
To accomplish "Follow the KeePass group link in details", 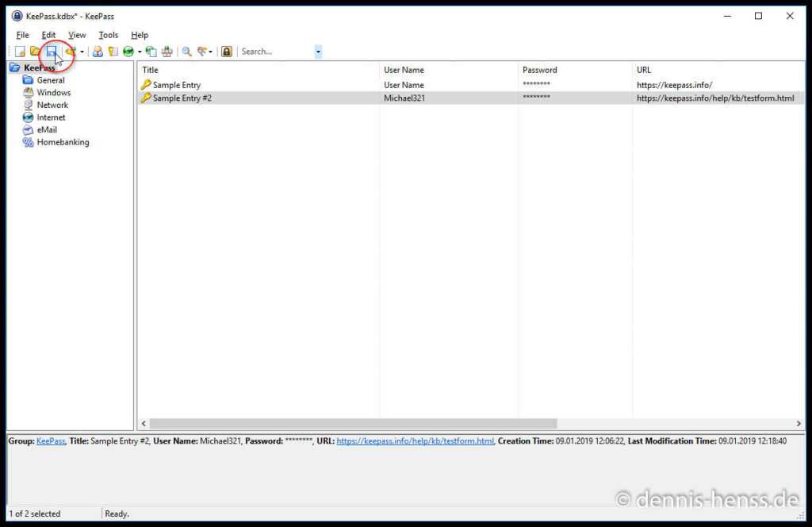I will pyautogui.click(x=51, y=441).
